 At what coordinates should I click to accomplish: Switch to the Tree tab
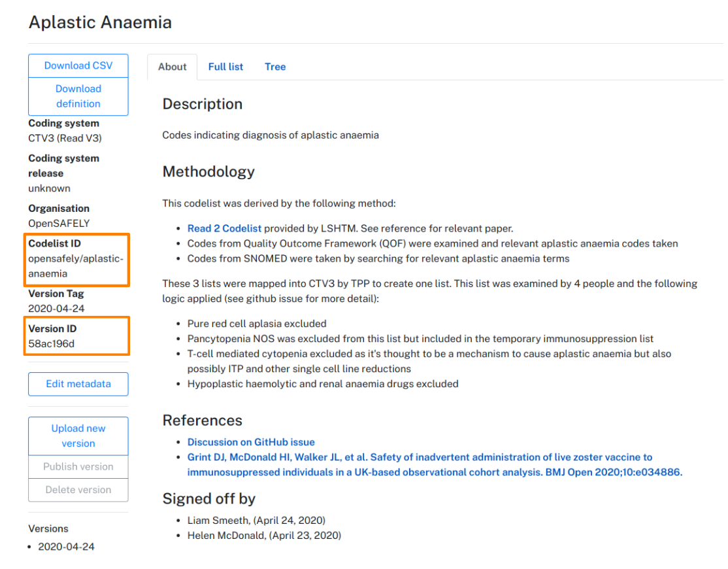(x=274, y=66)
